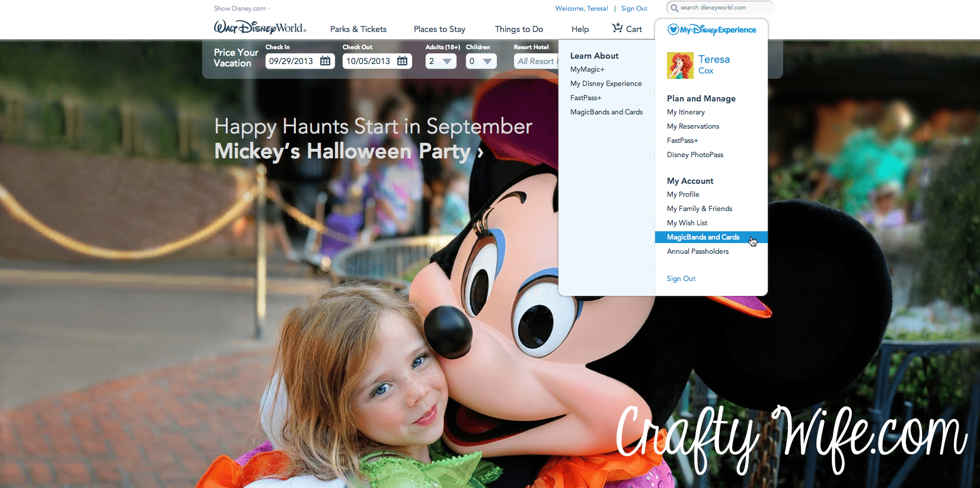
Task: Click the Walt Disney World logo
Action: [x=260, y=27]
